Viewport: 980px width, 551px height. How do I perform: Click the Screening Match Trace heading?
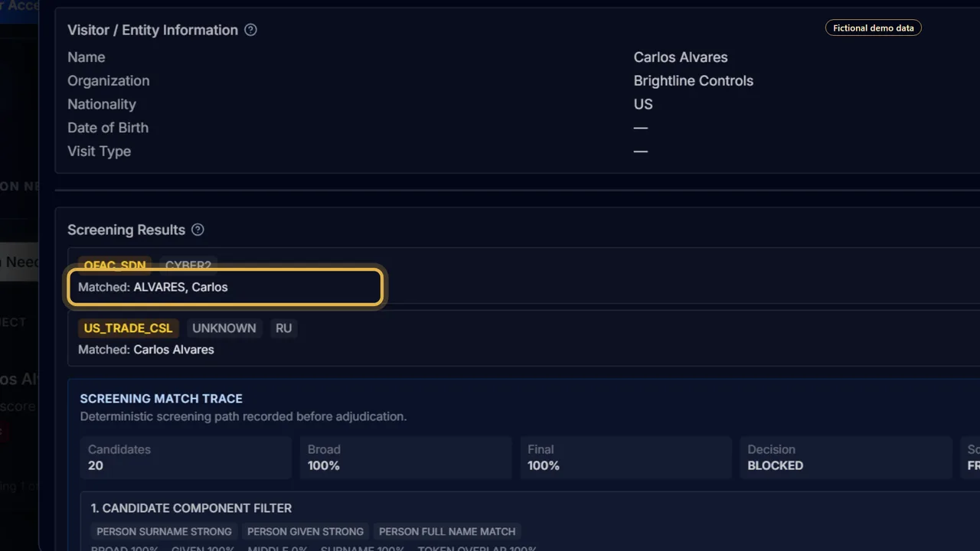point(162,399)
